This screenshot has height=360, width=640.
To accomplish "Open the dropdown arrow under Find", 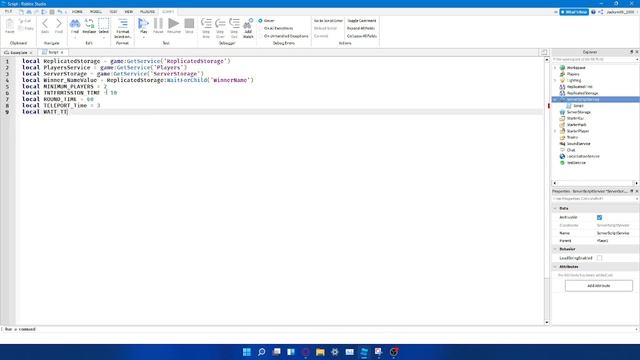I will (75, 38).
